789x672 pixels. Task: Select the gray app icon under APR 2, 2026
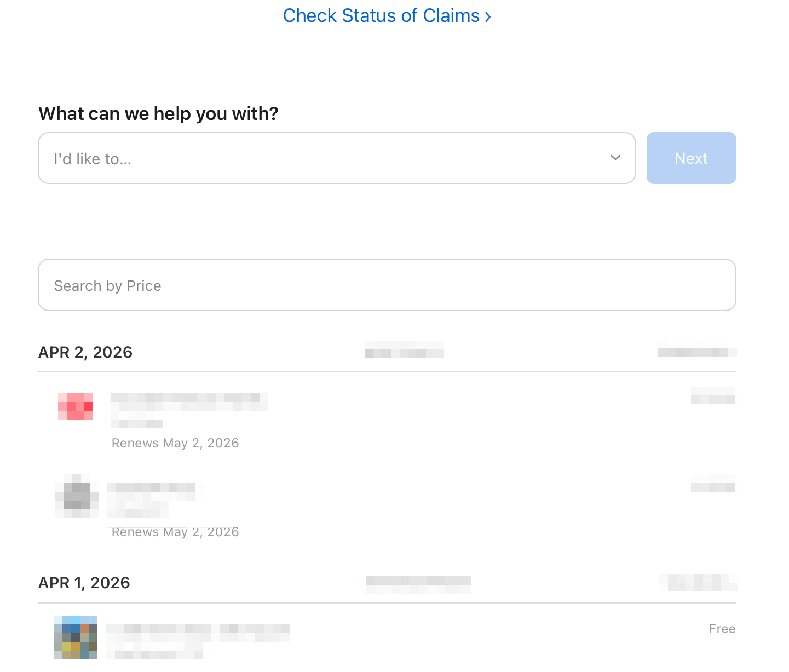pyautogui.click(x=77, y=496)
